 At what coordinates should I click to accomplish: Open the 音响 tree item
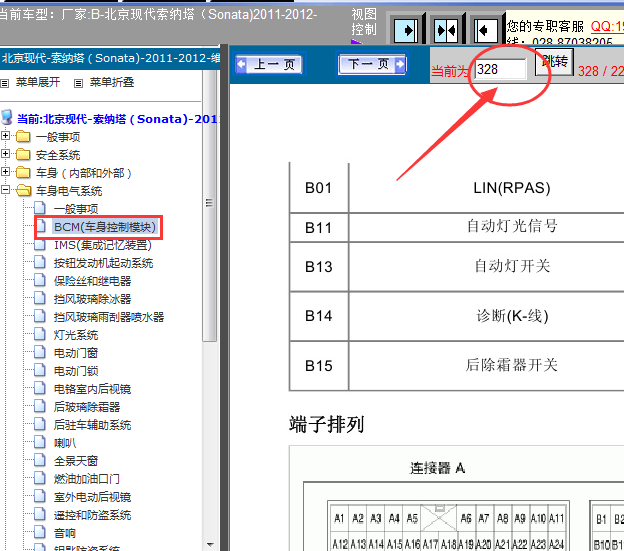(65, 533)
